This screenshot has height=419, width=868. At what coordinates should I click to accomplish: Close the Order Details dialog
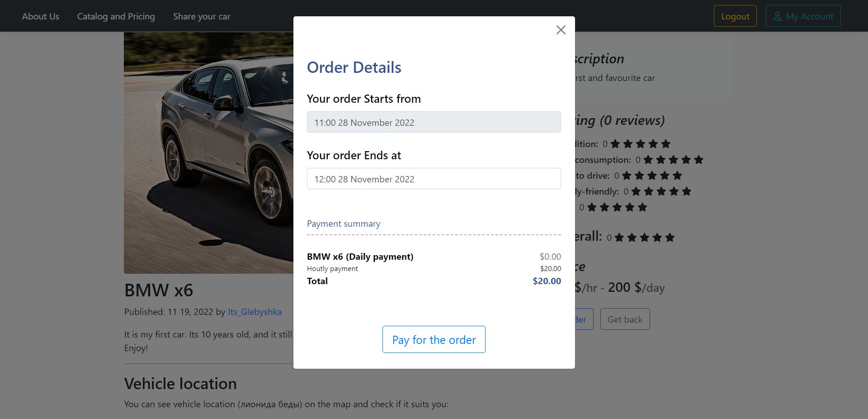561,30
